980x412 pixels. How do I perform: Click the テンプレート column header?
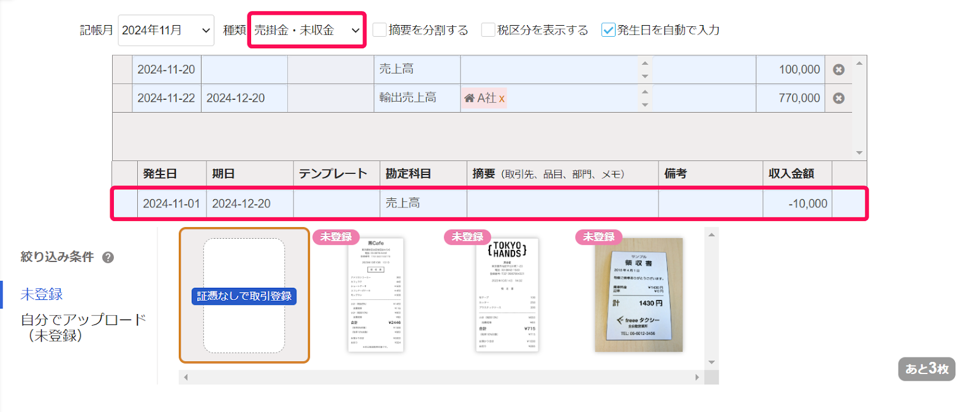(x=337, y=174)
